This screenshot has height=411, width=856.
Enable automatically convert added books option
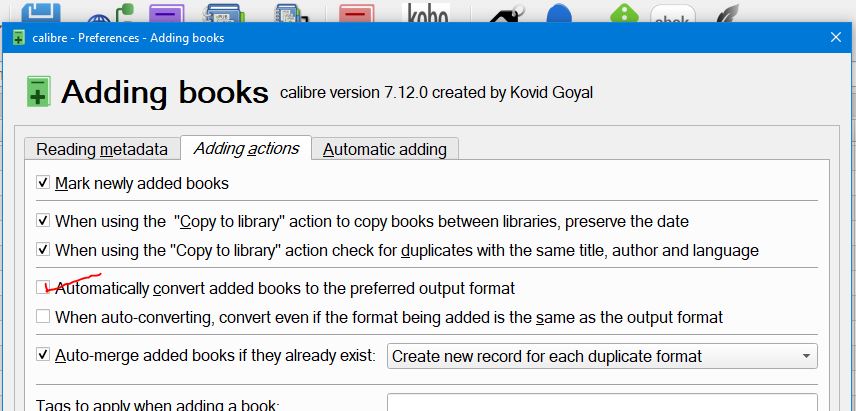tap(43, 288)
